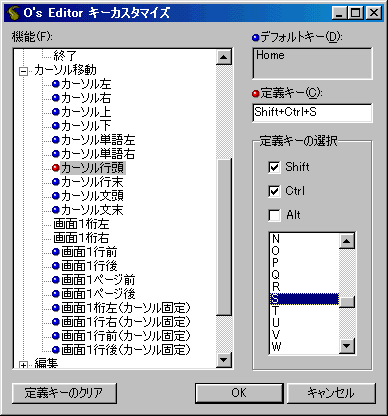Select 画面1桁左 tree item
The height and width of the screenshot is (416, 388).
pyautogui.click(x=81, y=224)
